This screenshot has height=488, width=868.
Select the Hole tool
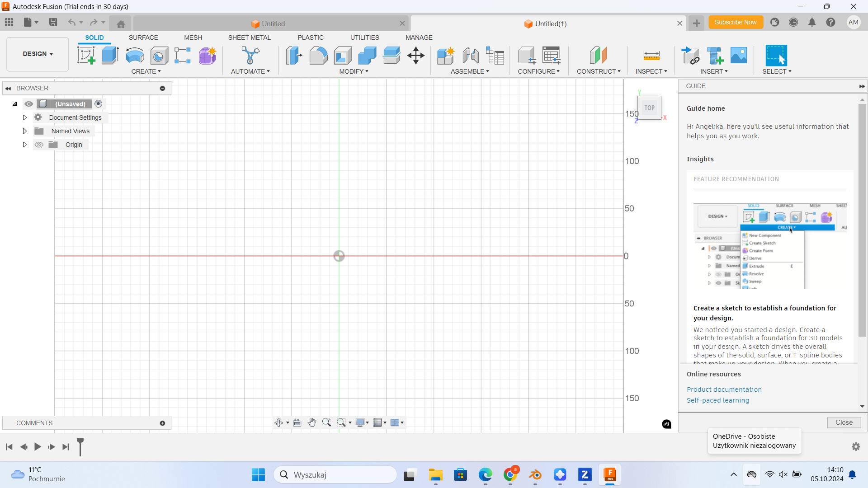point(159,56)
